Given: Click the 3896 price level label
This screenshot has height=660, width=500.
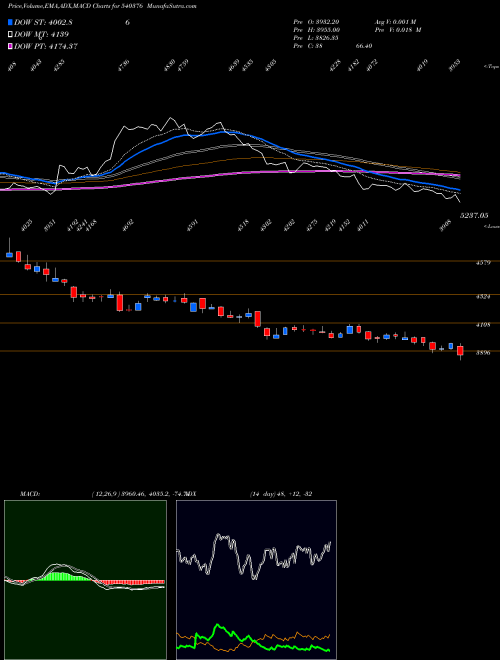Looking at the screenshot, I should click(483, 353).
